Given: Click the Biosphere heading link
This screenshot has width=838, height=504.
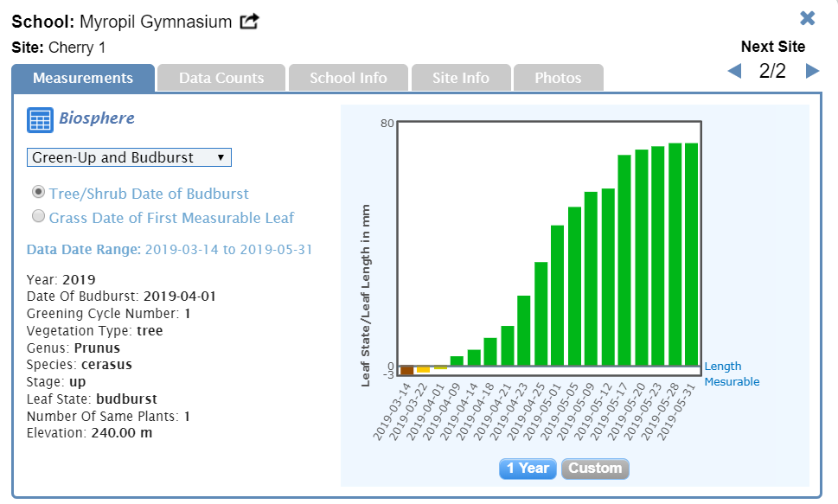Looking at the screenshot, I should 97,118.
